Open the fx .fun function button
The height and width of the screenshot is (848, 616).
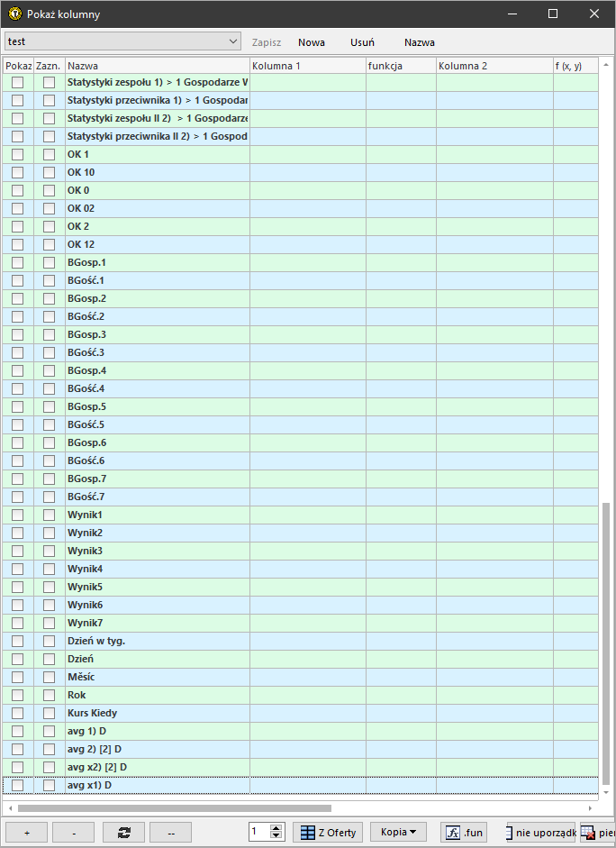point(463,833)
